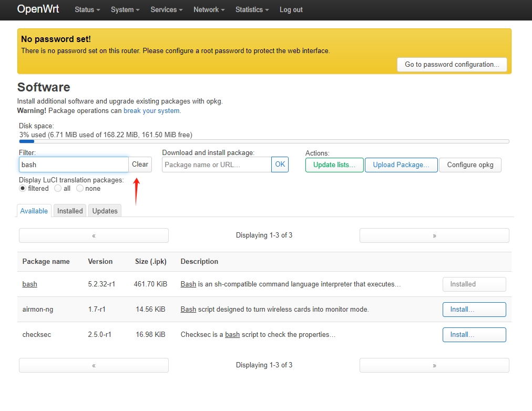The image size is (532, 411).
Task: Click the bottom next page » button
Action: coord(434,365)
